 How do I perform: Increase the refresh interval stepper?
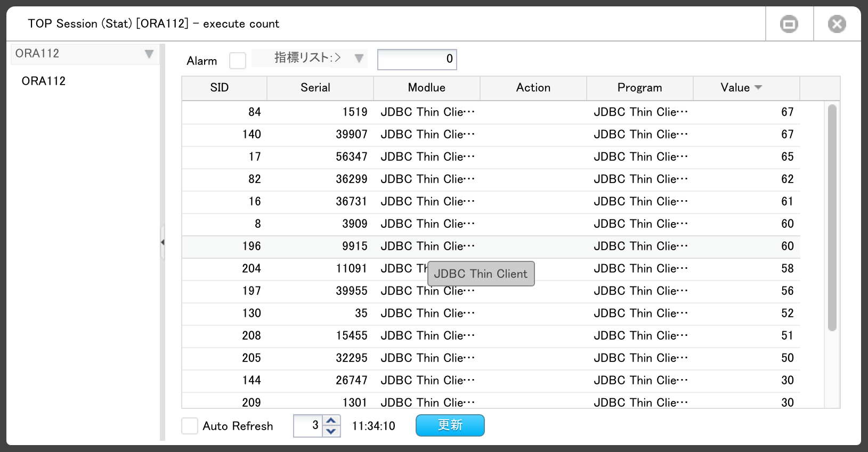(x=331, y=420)
